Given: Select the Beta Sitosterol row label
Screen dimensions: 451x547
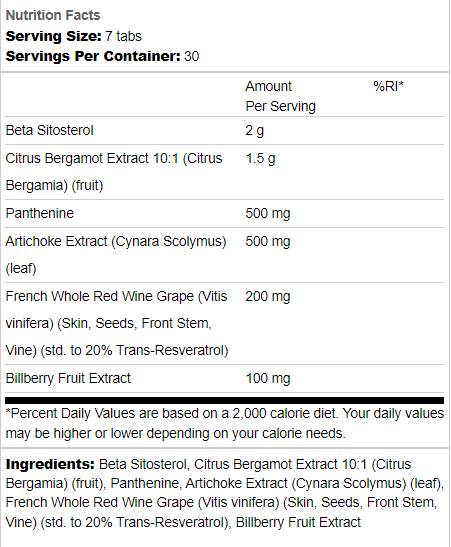Looking at the screenshot, I should (x=50, y=130).
